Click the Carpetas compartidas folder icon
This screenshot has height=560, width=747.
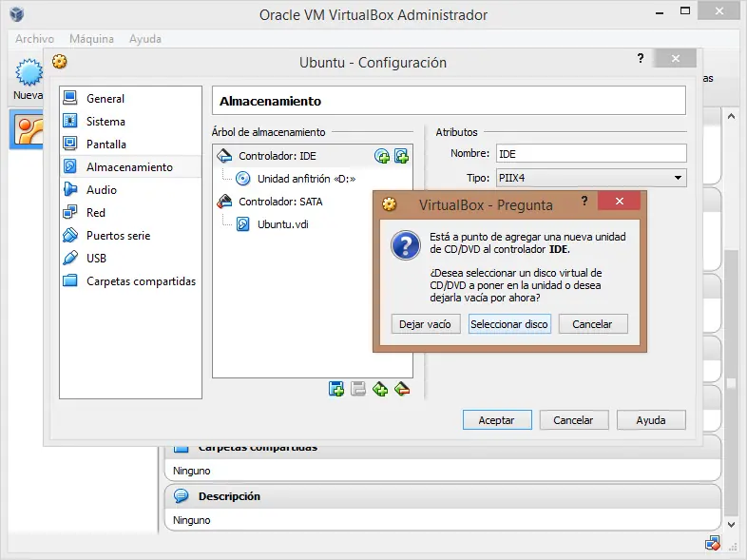tap(70, 280)
